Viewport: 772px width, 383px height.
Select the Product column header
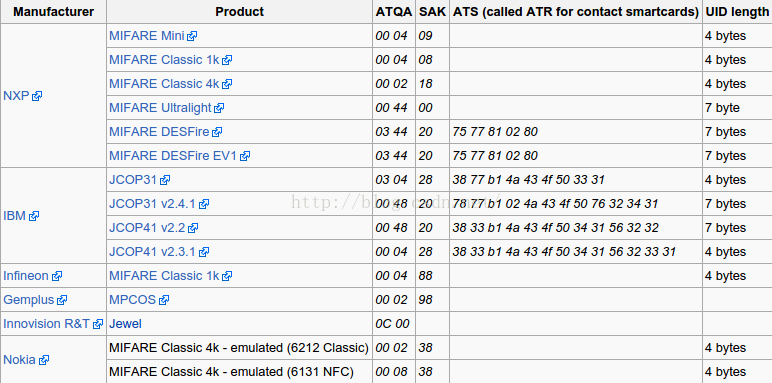coord(239,12)
